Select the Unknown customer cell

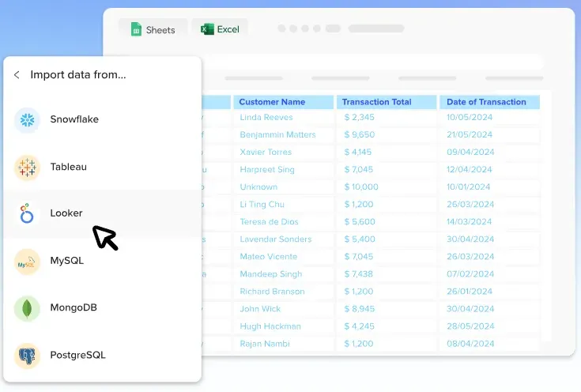coord(284,187)
